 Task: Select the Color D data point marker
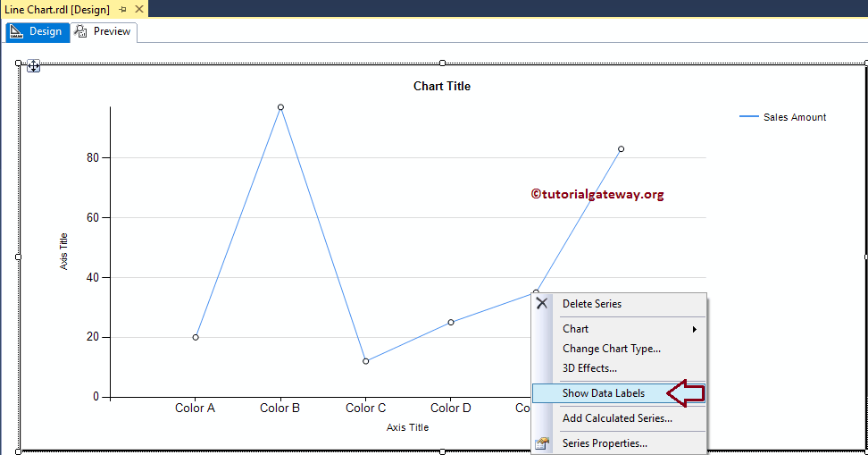pyautogui.click(x=451, y=322)
